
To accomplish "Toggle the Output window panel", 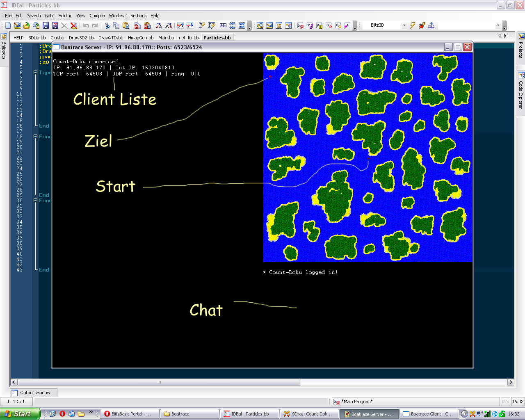I will [34, 393].
